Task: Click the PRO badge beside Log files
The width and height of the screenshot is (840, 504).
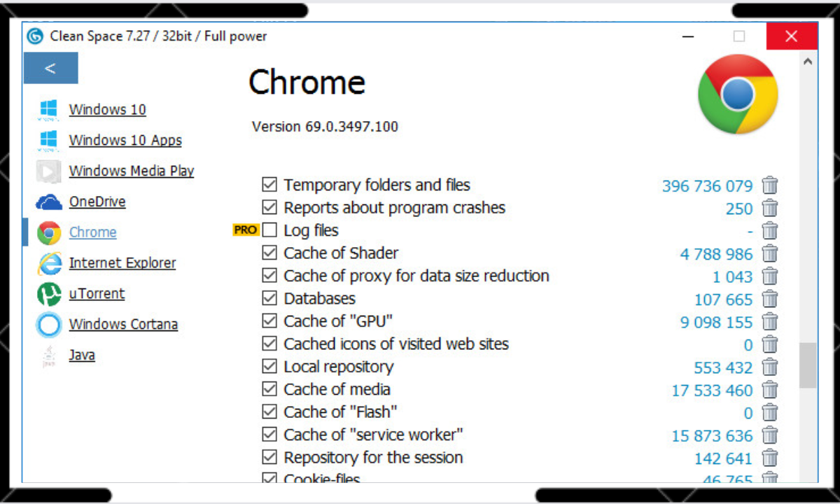Action: pyautogui.click(x=246, y=230)
